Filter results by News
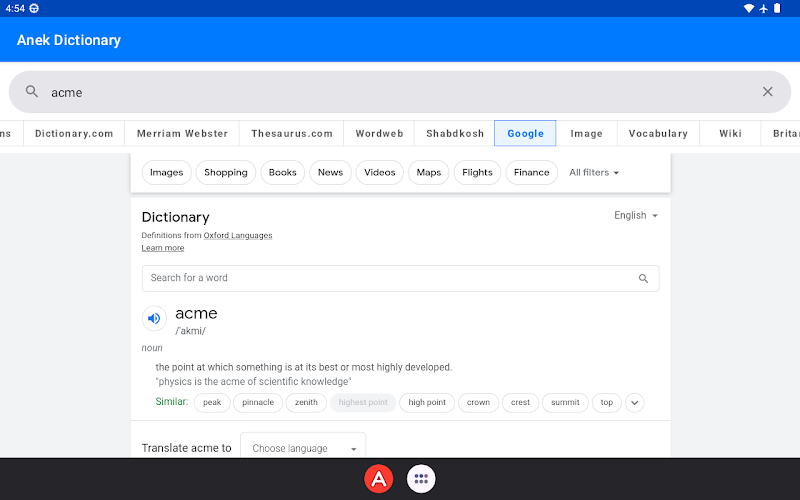 [x=330, y=172]
